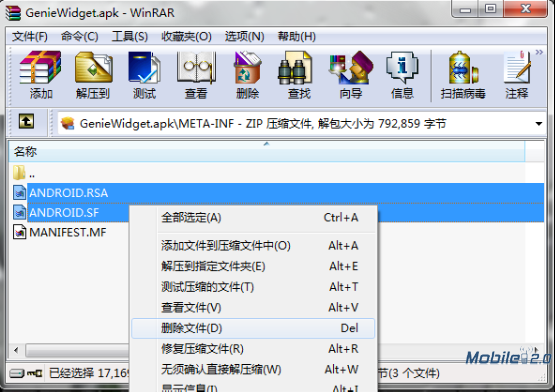Open the 工具(S) menu

(130, 36)
